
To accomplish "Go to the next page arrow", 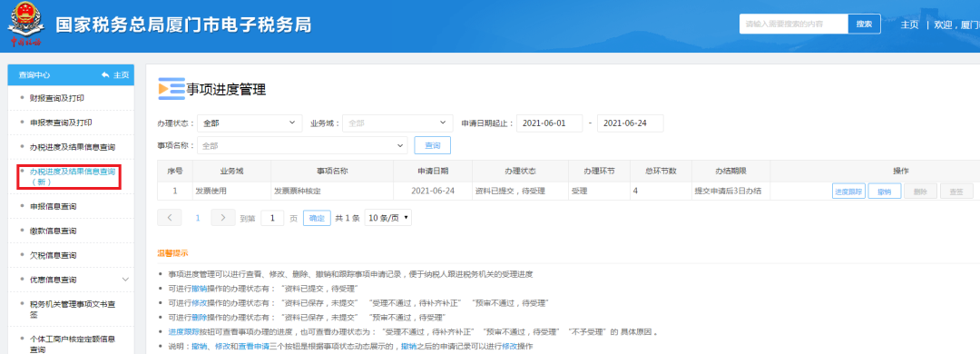I will click(223, 218).
